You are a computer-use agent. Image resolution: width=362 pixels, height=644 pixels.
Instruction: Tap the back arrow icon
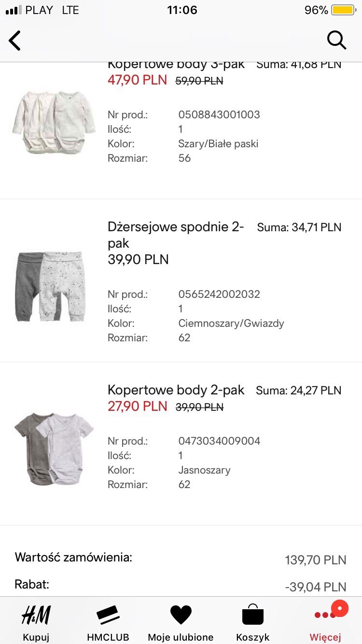(x=15, y=41)
